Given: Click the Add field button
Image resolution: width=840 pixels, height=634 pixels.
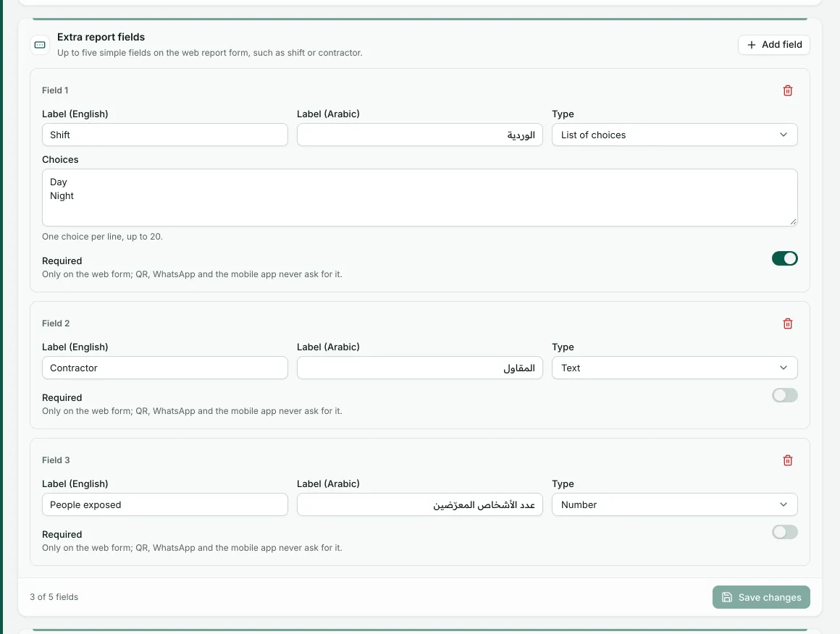Looking at the screenshot, I should click(x=773, y=45).
